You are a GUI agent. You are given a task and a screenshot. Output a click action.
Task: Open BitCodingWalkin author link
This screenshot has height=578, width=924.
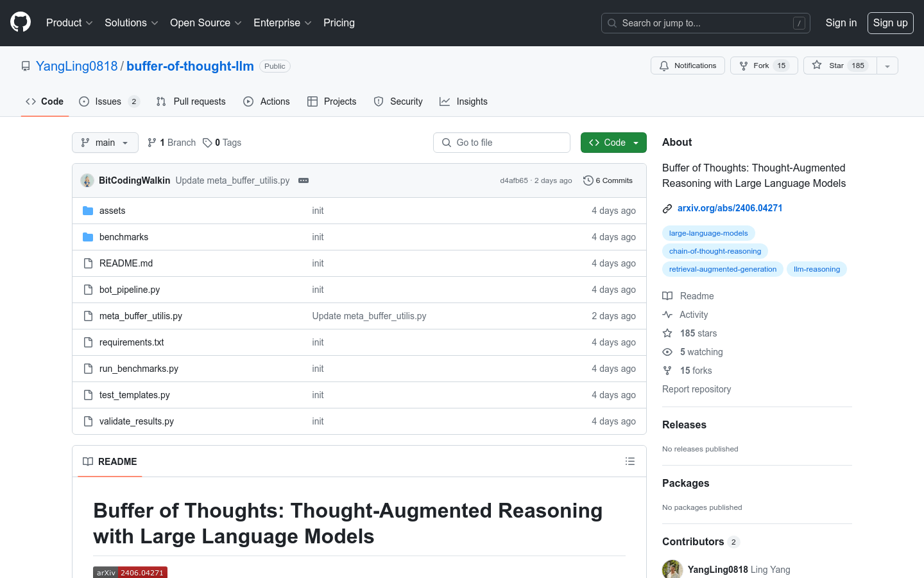coord(134,180)
